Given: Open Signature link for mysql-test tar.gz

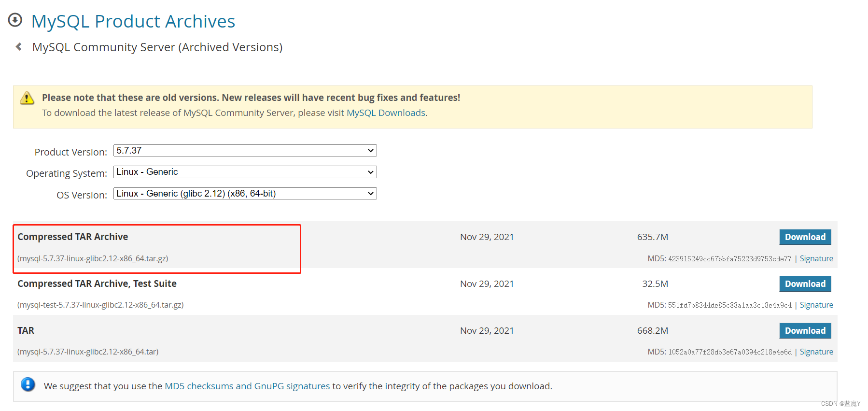Looking at the screenshot, I should (x=816, y=305).
